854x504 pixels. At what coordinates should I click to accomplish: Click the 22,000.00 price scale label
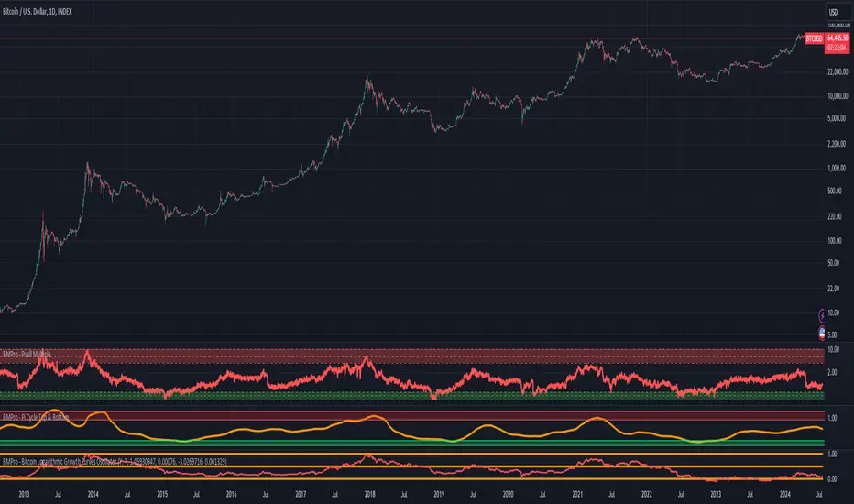[x=838, y=71]
